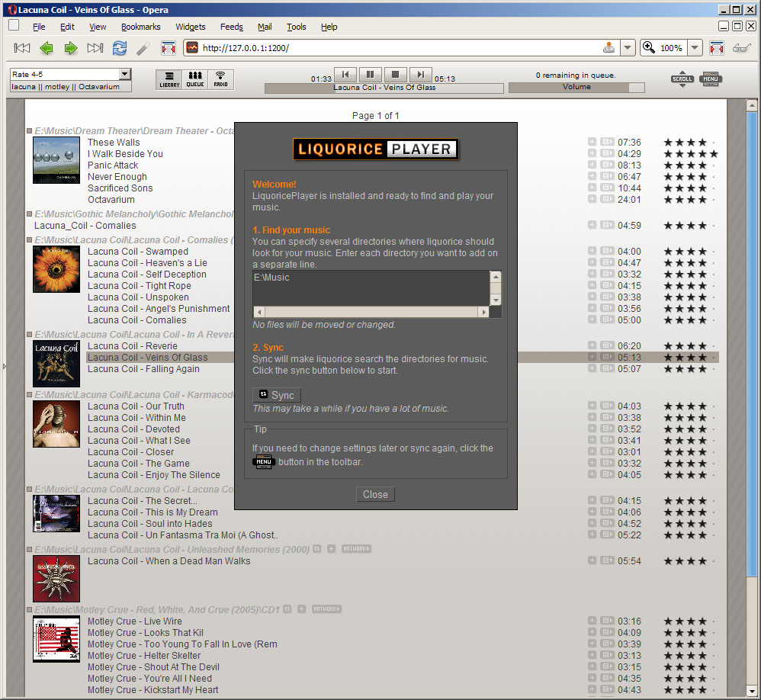Open the player MENU button in toolbar
761x700 pixels.
pos(711,79)
